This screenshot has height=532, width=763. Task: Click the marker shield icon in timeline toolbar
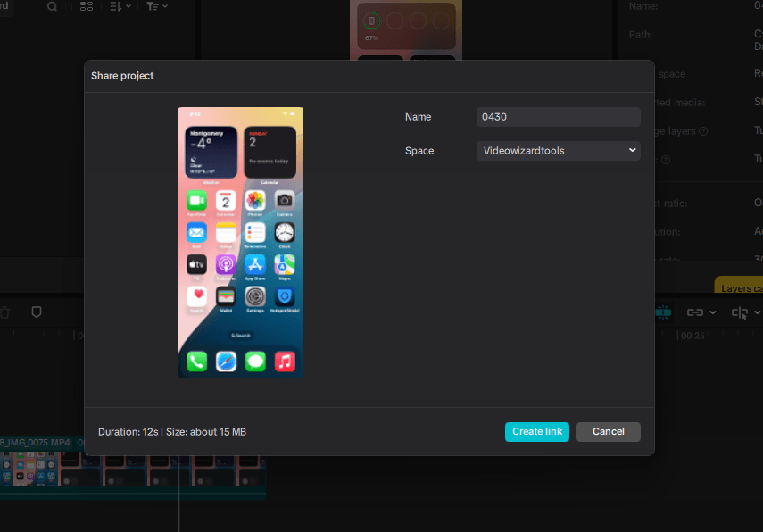(x=37, y=312)
